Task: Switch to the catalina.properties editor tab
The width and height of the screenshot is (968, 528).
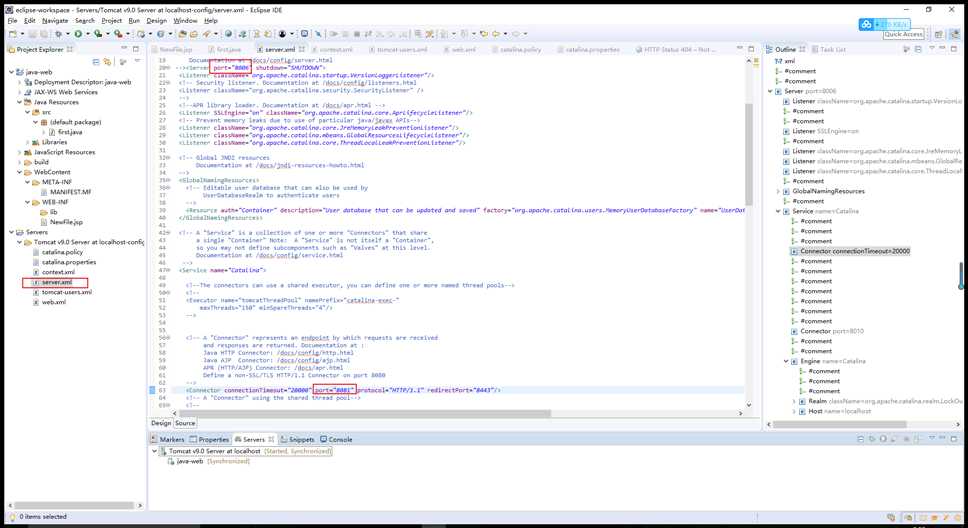Action: coord(588,49)
